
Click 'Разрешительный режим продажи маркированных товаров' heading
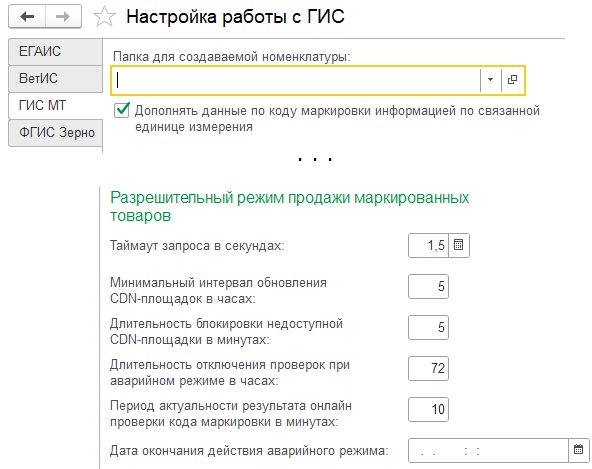(x=289, y=207)
